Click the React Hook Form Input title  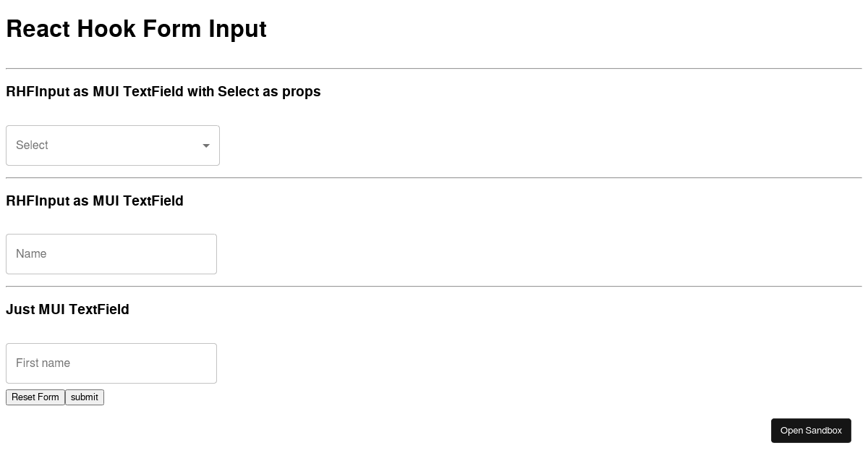coord(136,29)
